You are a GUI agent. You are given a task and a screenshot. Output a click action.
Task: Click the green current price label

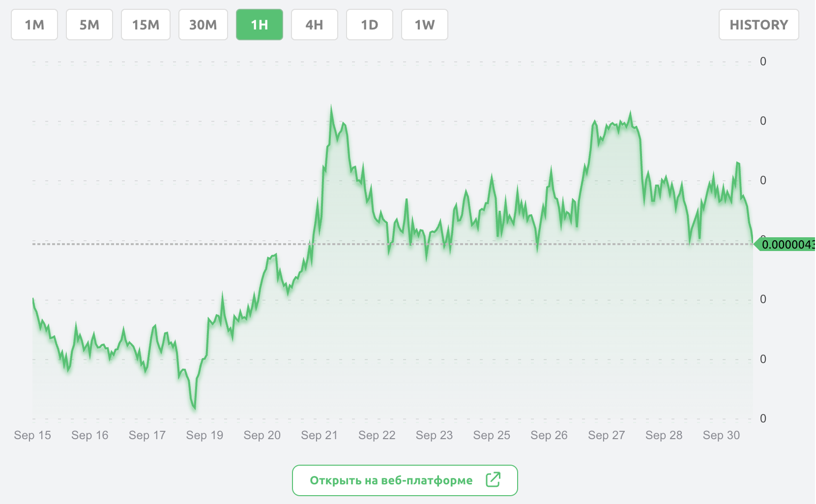(x=787, y=244)
